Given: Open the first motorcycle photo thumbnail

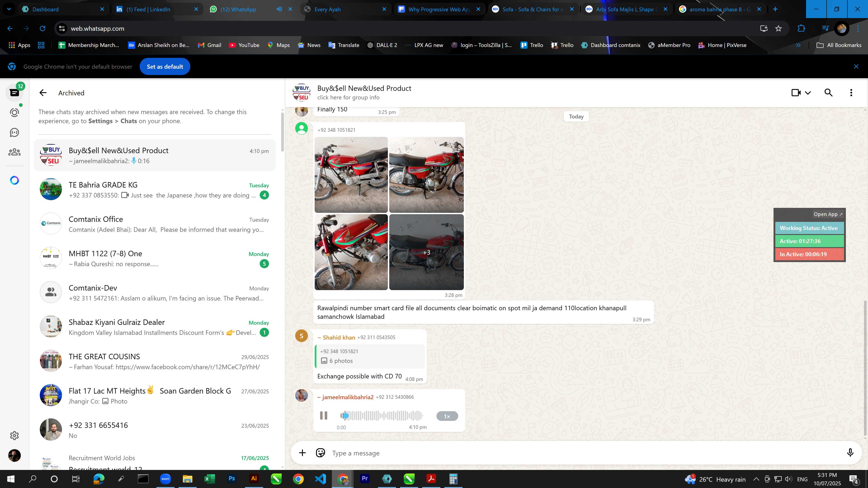Looking at the screenshot, I should [351, 175].
